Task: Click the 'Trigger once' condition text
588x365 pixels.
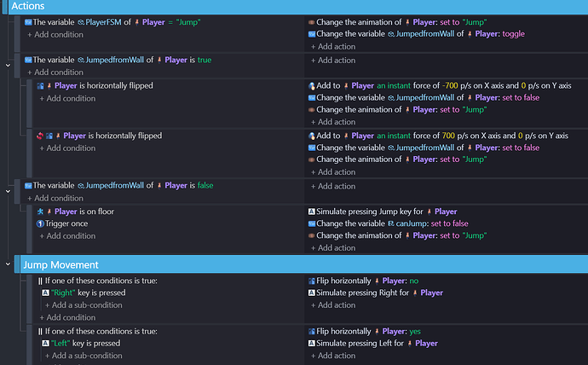Action: (x=66, y=223)
